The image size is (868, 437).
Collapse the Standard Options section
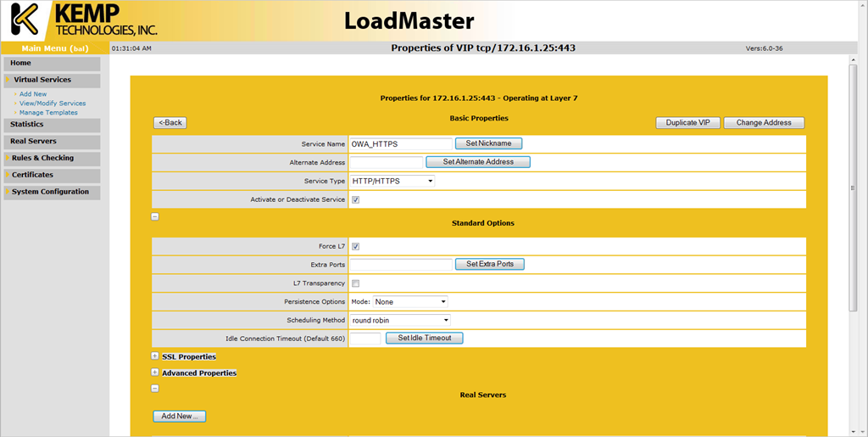coord(155,216)
